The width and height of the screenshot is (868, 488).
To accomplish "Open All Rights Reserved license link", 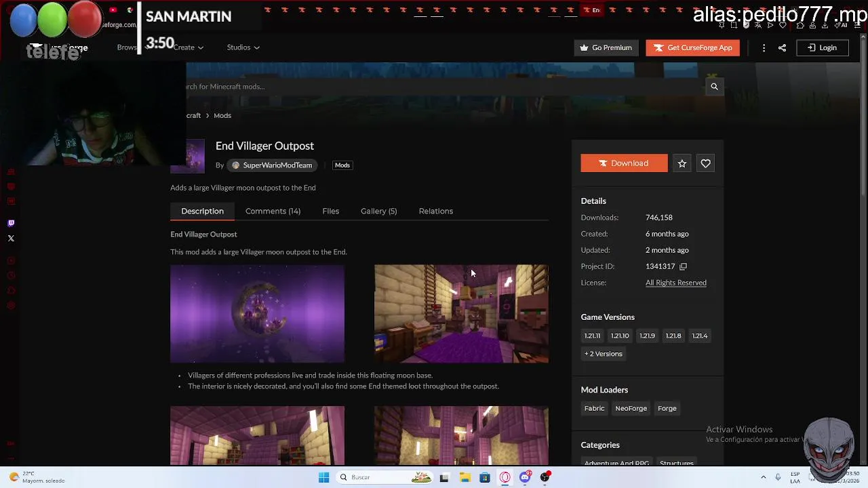I will pos(675,283).
